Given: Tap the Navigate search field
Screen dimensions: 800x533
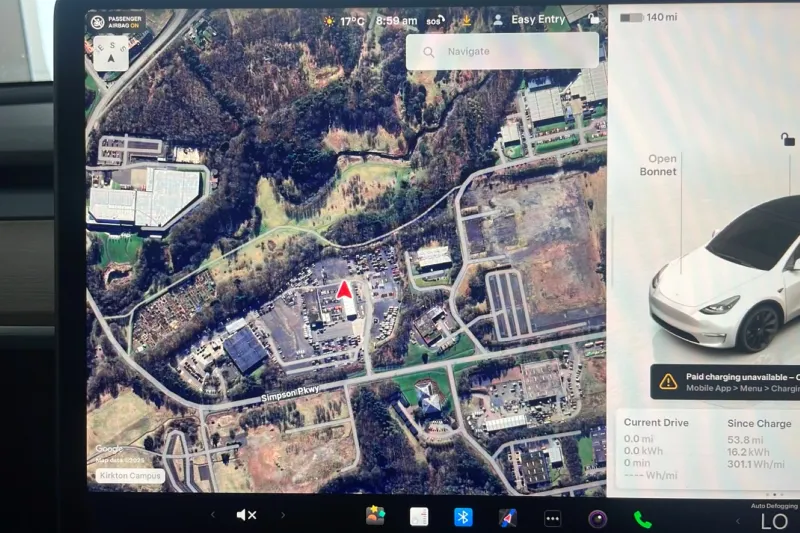Looking at the screenshot, I should [x=502, y=51].
